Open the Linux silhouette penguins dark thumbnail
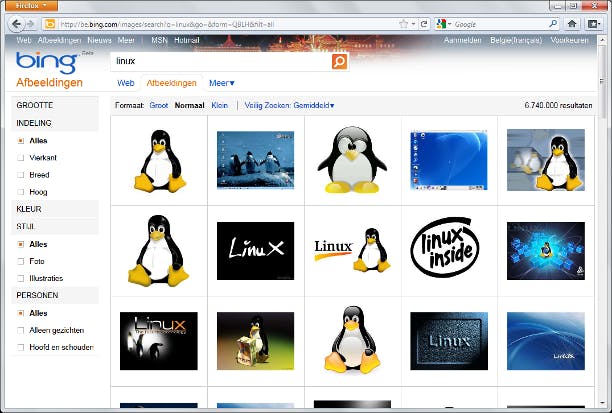 pyautogui.click(x=158, y=341)
